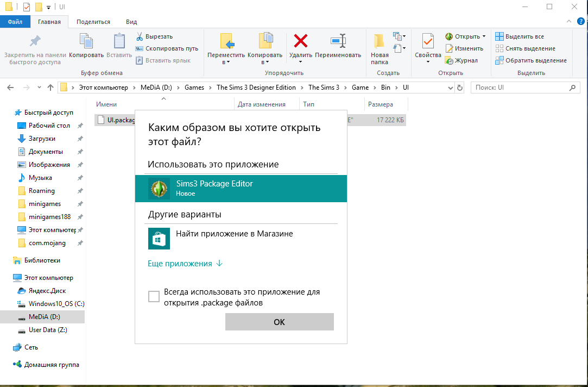Screen dimensions: 588x387
Task: Click the Pin to Quick Access icon
Action: pyautogui.click(x=35, y=41)
